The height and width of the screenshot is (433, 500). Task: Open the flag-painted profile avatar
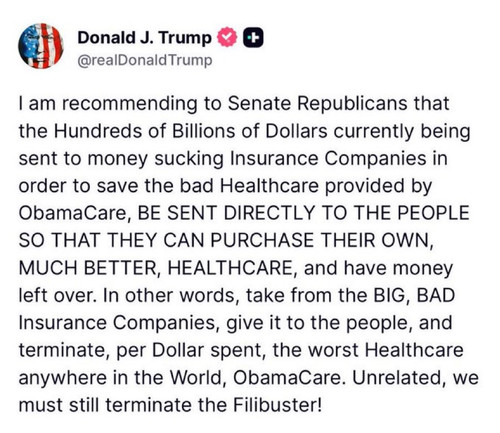tap(41, 46)
